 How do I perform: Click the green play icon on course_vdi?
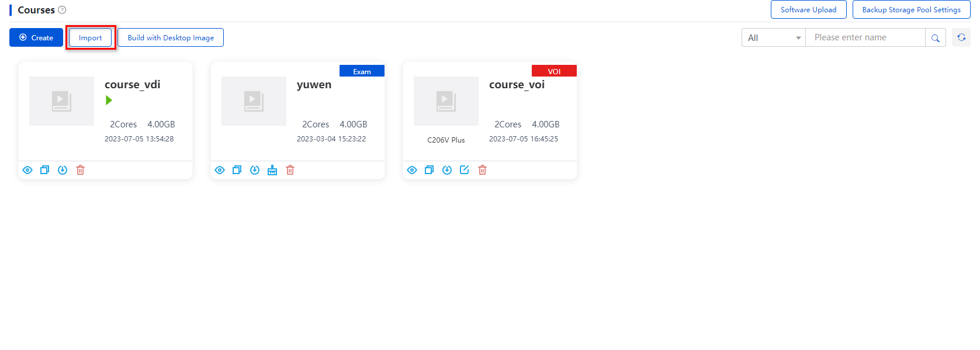click(109, 101)
